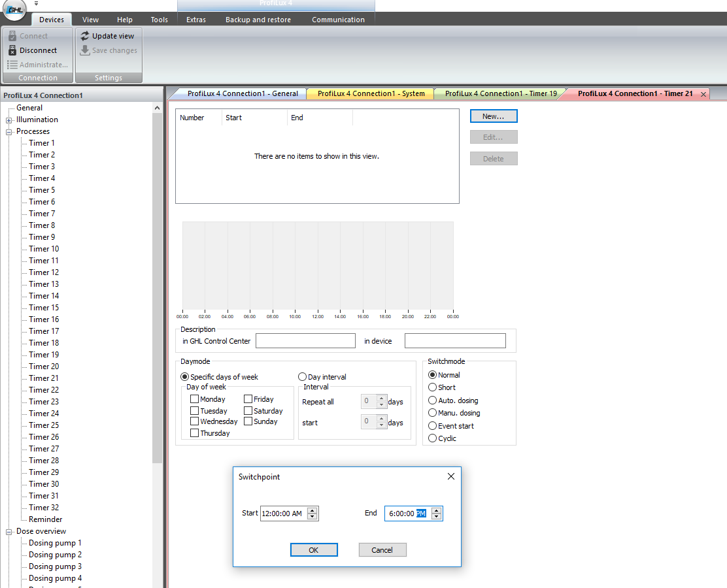727x588 pixels.
Task: Check the Monday checkbox
Action: (x=194, y=399)
